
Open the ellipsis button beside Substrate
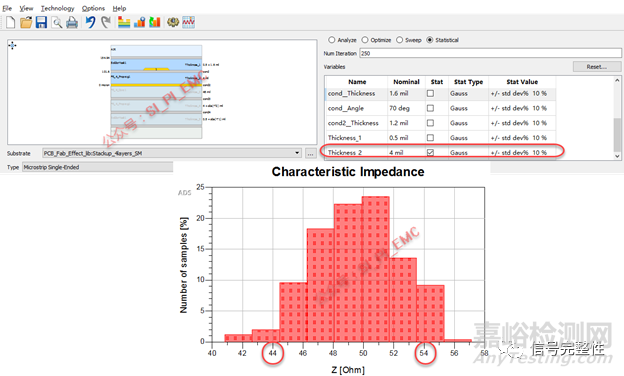pyautogui.click(x=311, y=153)
